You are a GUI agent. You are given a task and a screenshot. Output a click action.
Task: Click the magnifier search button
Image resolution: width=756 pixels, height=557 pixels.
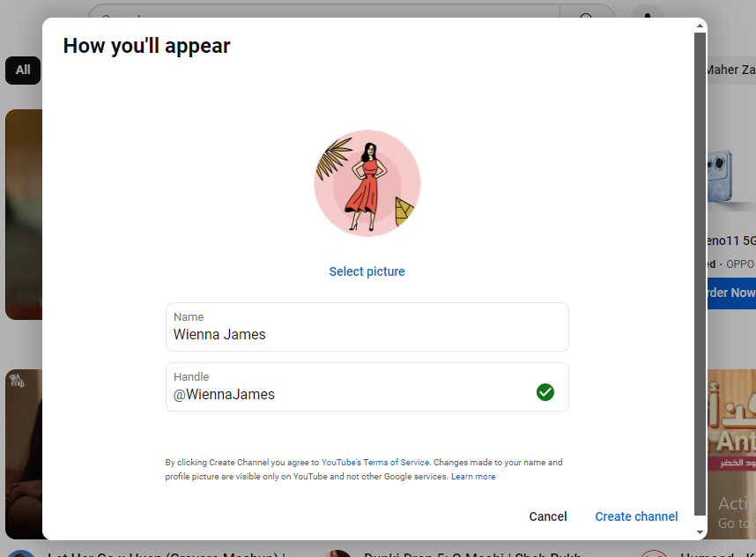587,16
